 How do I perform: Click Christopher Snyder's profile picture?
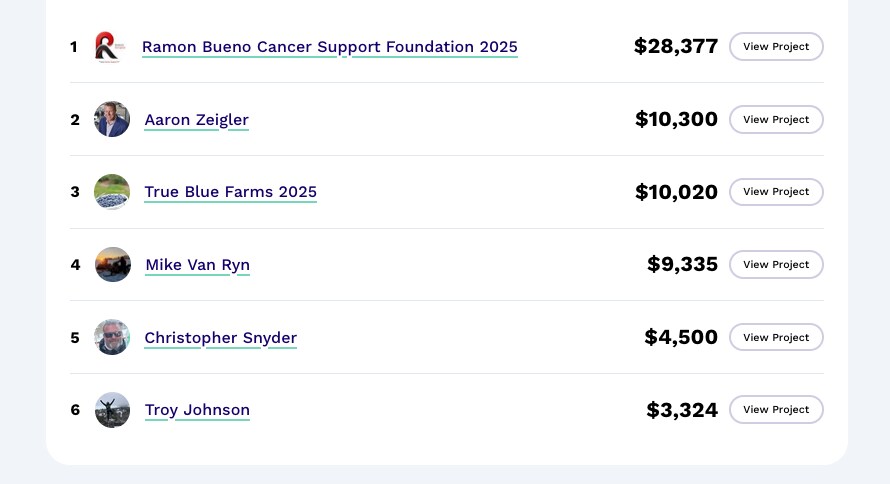(112, 337)
